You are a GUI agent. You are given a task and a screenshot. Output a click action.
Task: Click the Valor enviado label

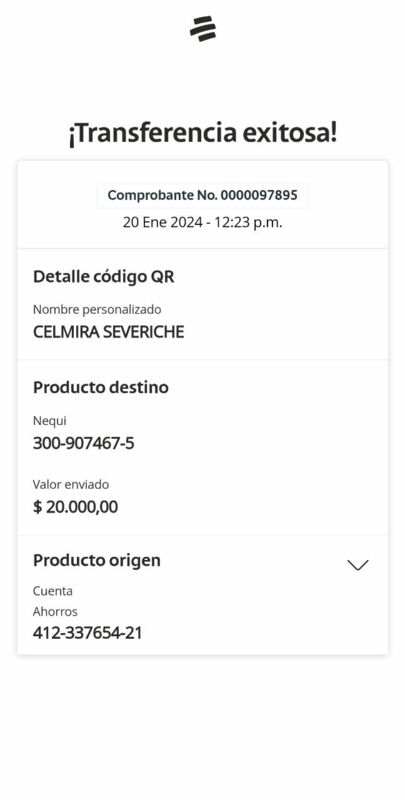[x=71, y=485]
